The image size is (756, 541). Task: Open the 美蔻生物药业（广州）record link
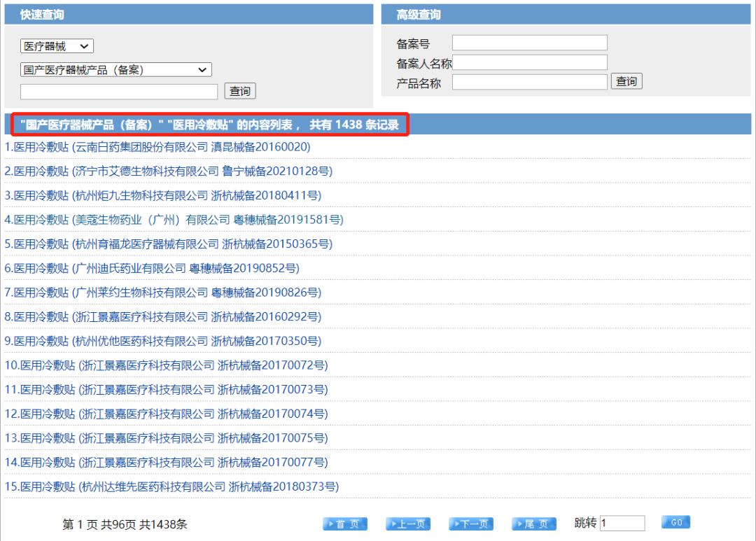pyautogui.click(x=174, y=220)
